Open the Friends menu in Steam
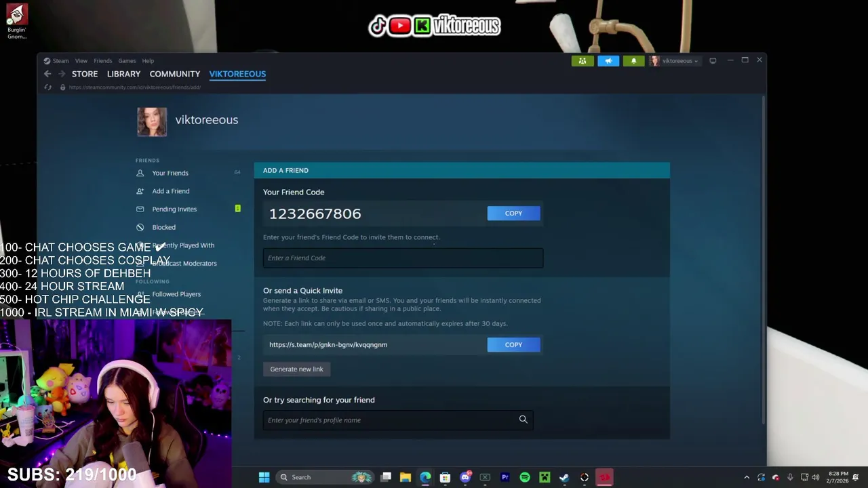868x488 pixels. (x=102, y=61)
